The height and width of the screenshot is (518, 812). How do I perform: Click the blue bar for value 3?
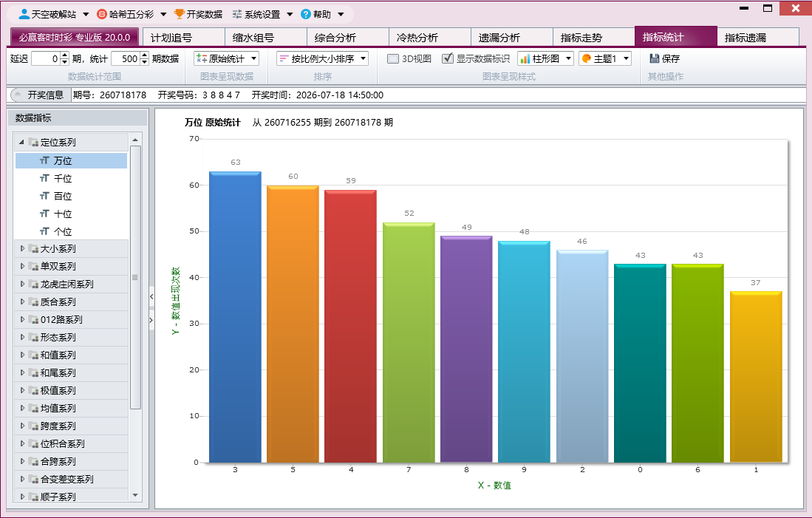pos(235,317)
